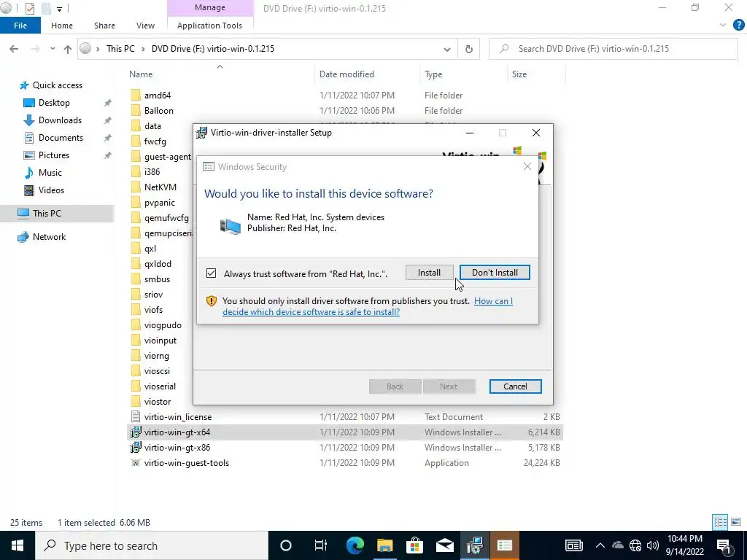Click the Don't Install button

tap(495, 273)
